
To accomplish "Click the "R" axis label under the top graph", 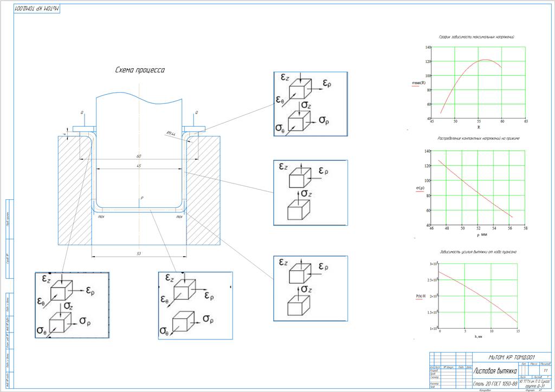I will (479, 127).
